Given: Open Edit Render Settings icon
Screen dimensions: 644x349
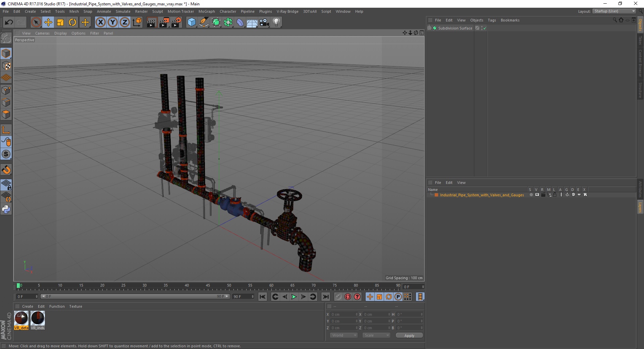Looking at the screenshot, I should tap(176, 22).
